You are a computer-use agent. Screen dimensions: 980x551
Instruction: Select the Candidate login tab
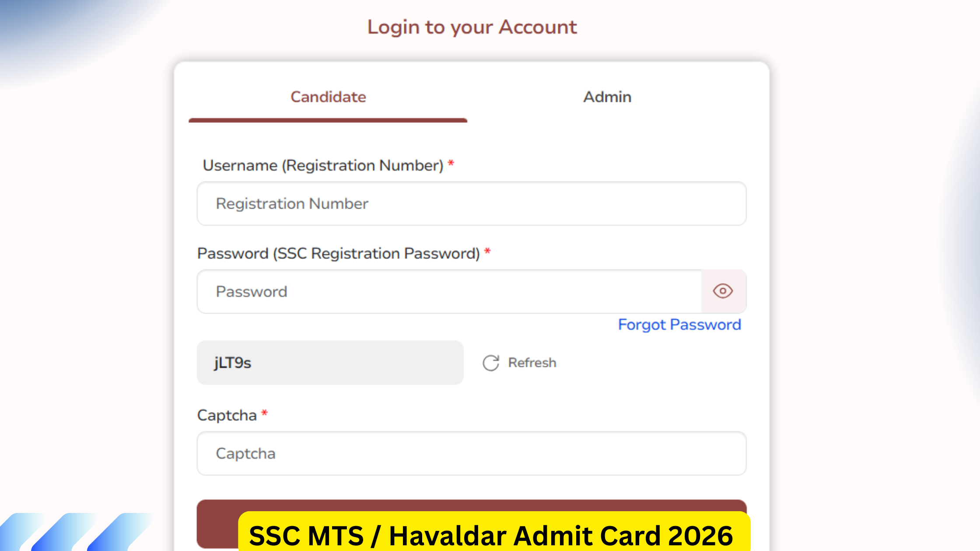tap(328, 97)
